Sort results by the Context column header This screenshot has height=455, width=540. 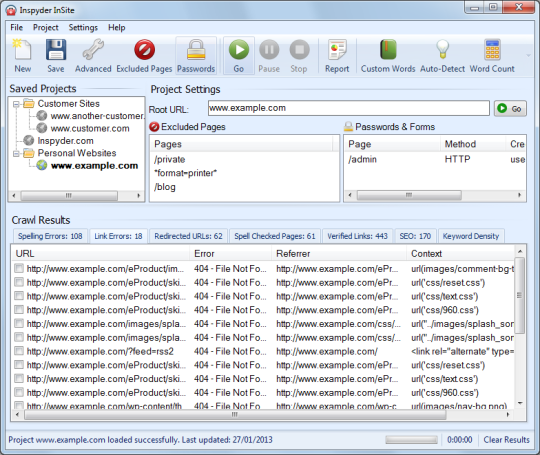coord(460,254)
